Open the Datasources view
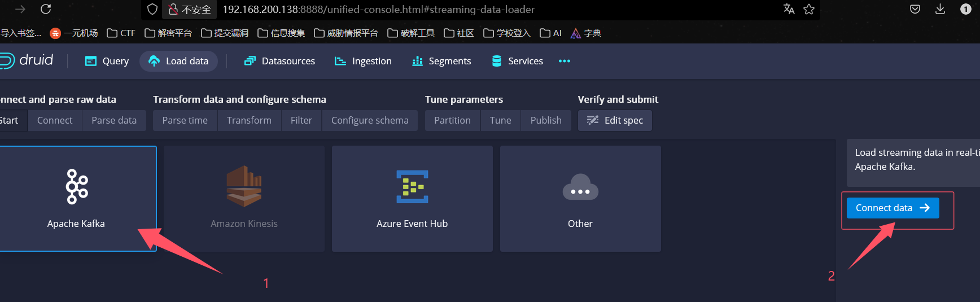Screen dimensions: 980x302 point(279,61)
